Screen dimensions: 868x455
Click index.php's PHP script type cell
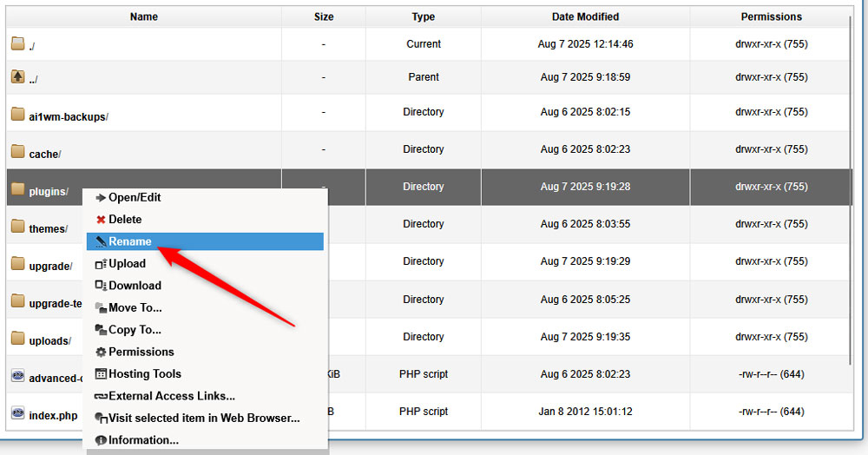[424, 412]
